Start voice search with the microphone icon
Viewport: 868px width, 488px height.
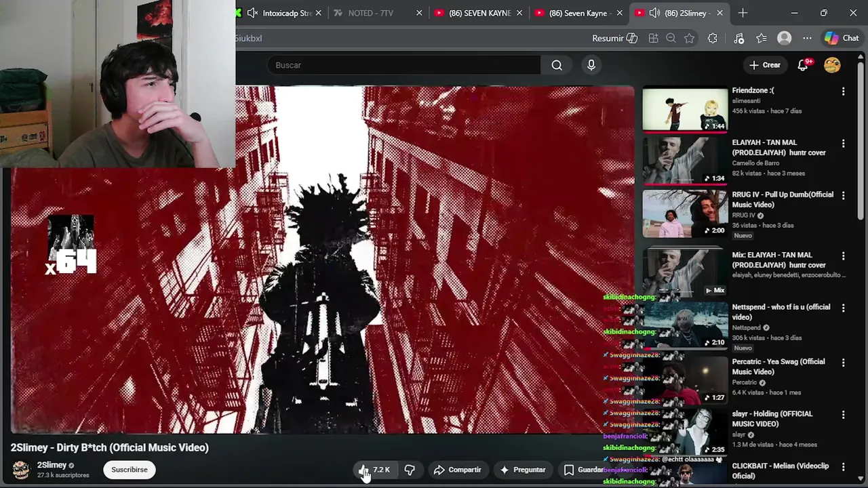click(x=591, y=65)
